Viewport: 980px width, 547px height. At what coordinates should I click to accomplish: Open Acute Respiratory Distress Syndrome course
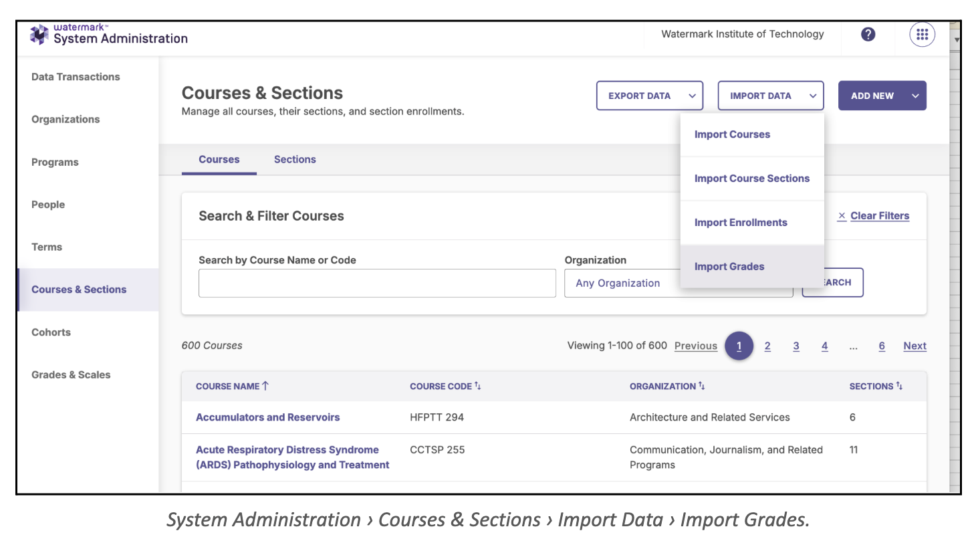point(292,457)
